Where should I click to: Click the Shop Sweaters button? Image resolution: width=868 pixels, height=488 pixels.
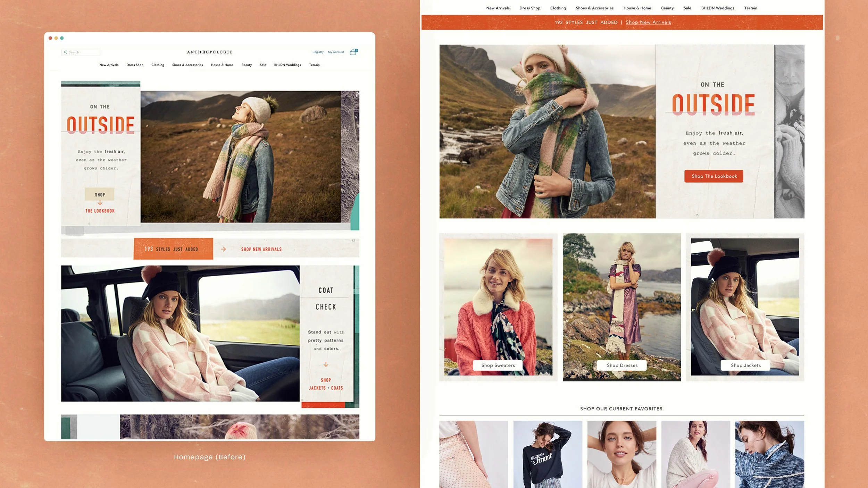[x=498, y=365]
